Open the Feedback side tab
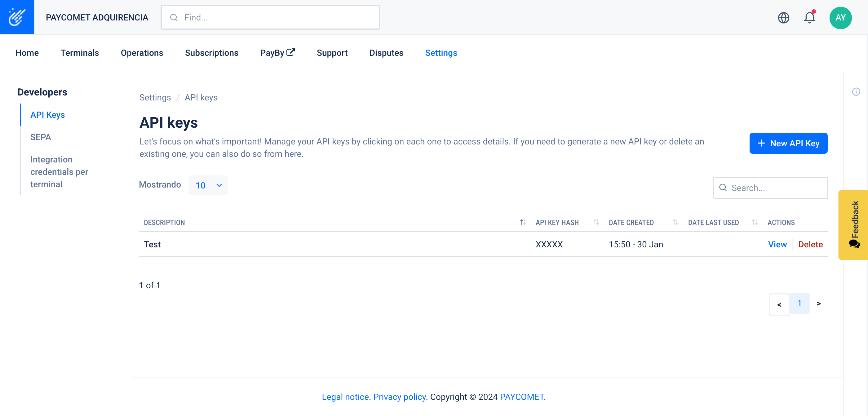The height and width of the screenshot is (416, 868). [853, 225]
